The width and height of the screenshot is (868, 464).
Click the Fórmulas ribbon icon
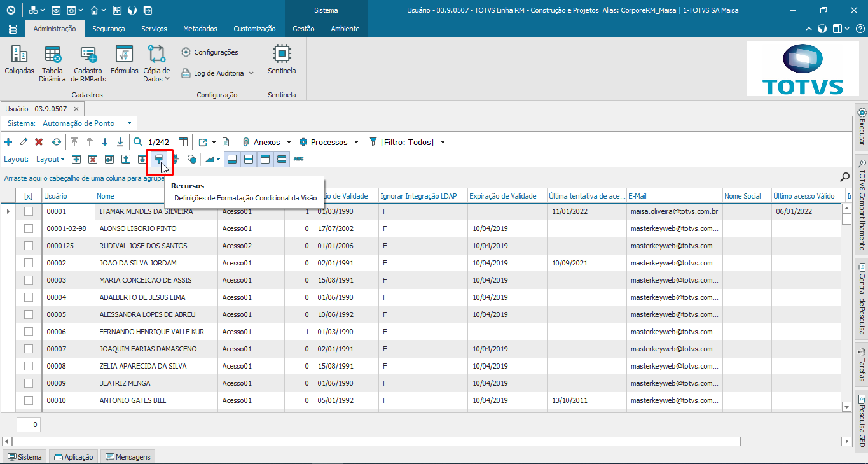pos(124,60)
